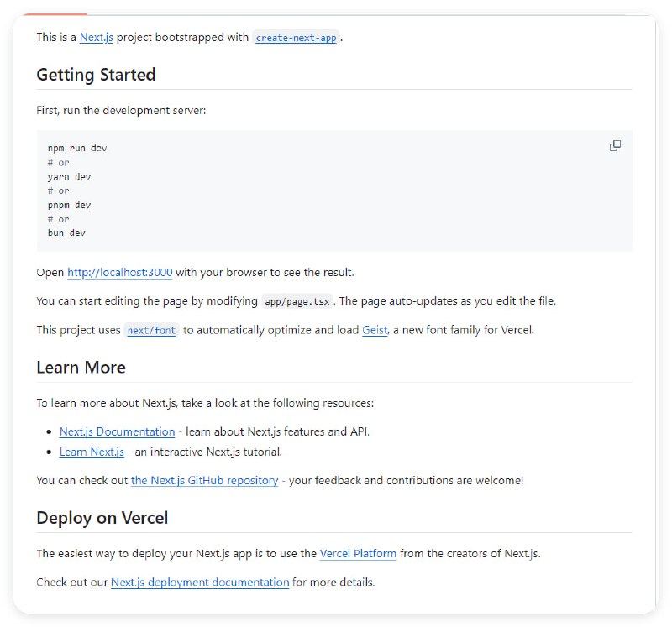Viewport: 672px width, 627px height.
Task: Click the create-next-app code link
Action: click(x=296, y=39)
